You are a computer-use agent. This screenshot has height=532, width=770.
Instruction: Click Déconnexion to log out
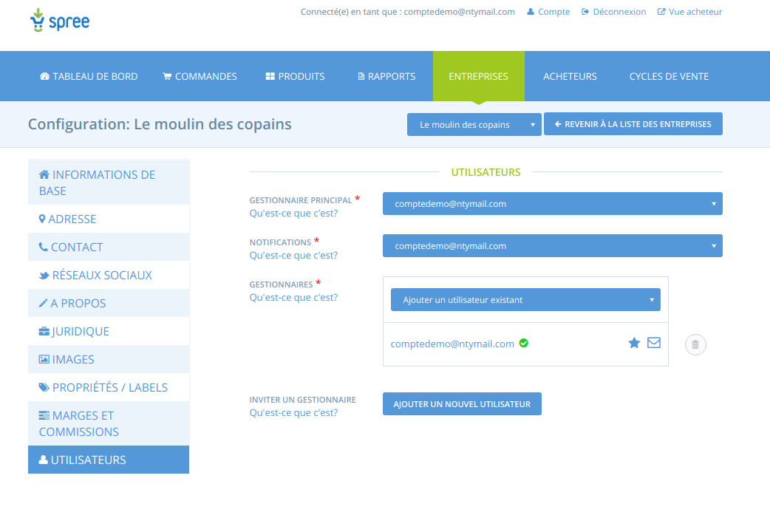pos(614,12)
